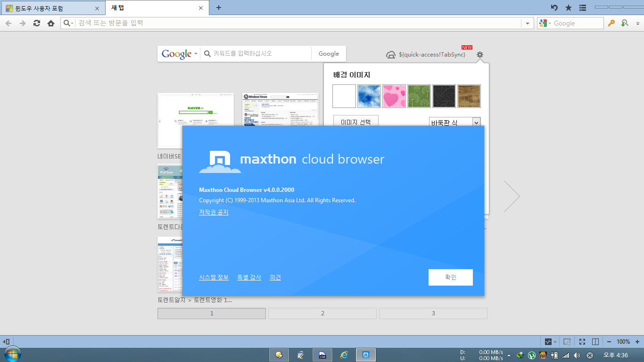Image resolution: width=644 pixels, height=362 pixels.
Task: Click uTorrent tray icon
Action: coord(531,355)
